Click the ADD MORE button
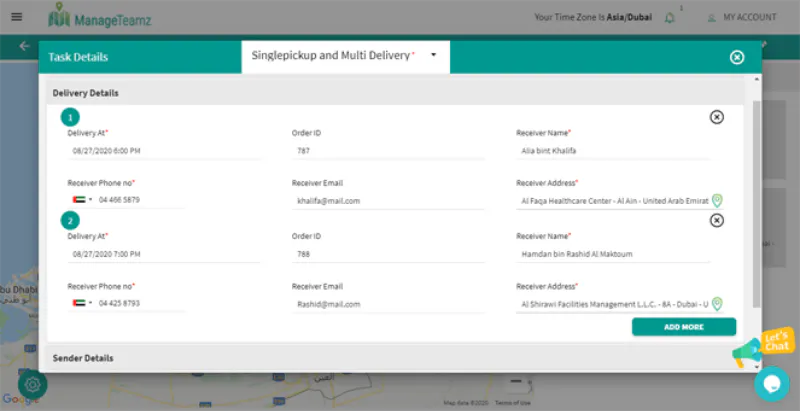The width and height of the screenshot is (800, 411). [684, 327]
